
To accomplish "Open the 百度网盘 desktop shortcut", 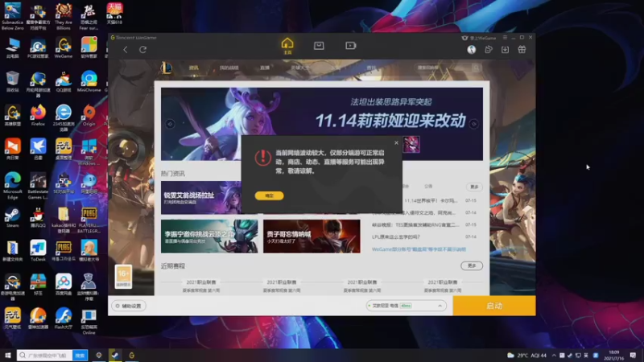I will [64, 285].
